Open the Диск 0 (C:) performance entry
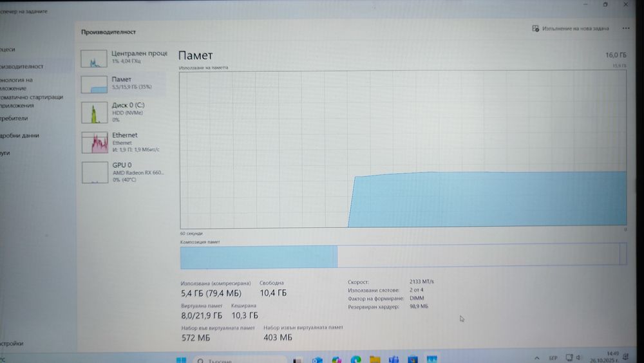This screenshot has width=644, height=363. (x=124, y=113)
